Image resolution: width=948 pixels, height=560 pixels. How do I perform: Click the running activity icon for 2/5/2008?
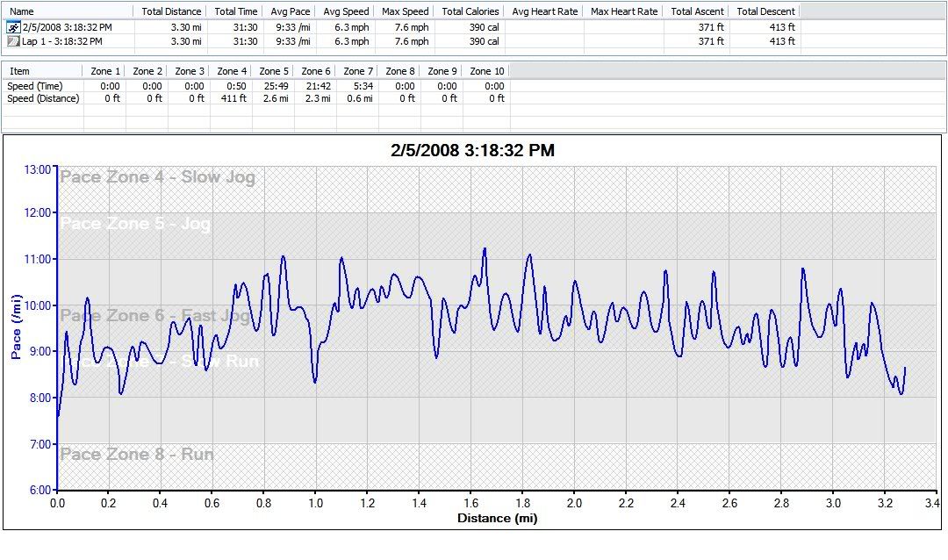pos(13,28)
